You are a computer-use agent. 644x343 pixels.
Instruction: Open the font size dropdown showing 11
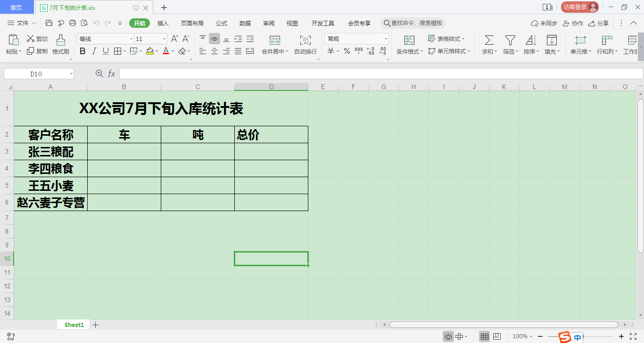click(x=164, y=39)
